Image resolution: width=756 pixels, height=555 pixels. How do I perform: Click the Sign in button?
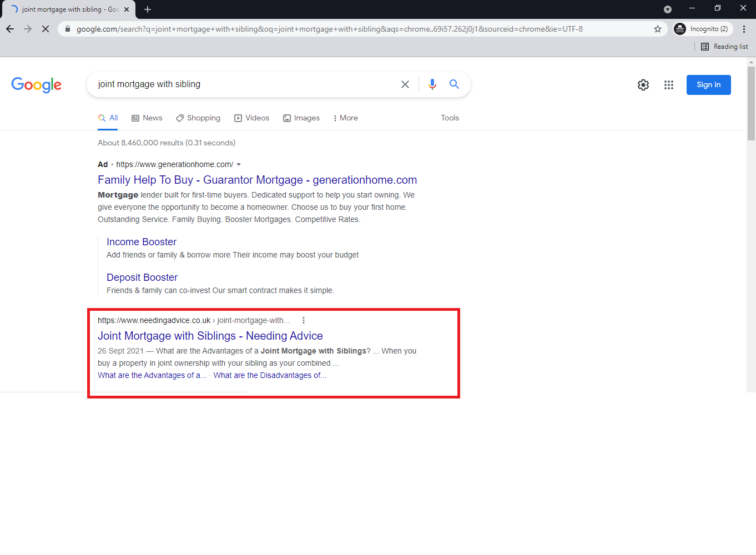708,85
